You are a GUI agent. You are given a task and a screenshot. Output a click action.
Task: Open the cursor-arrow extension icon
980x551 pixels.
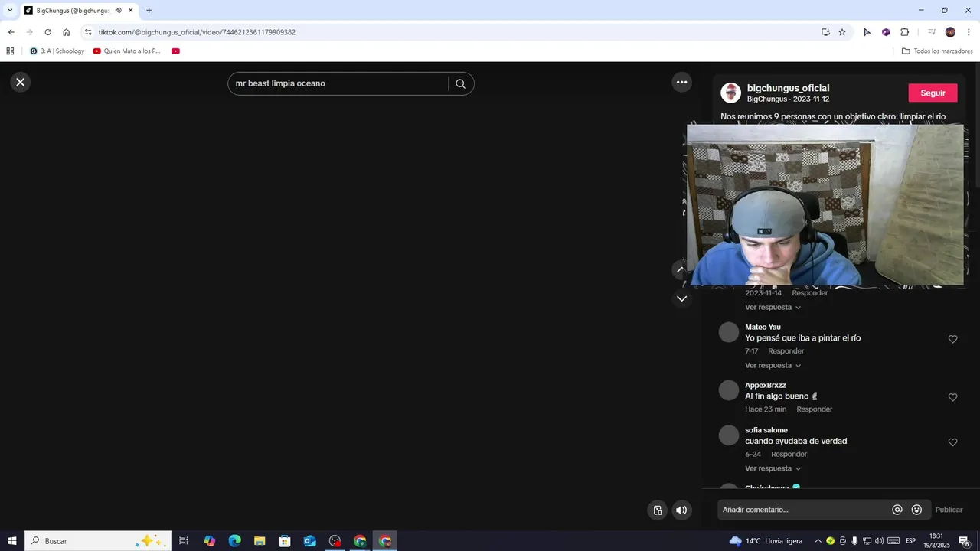coord(867,32)
